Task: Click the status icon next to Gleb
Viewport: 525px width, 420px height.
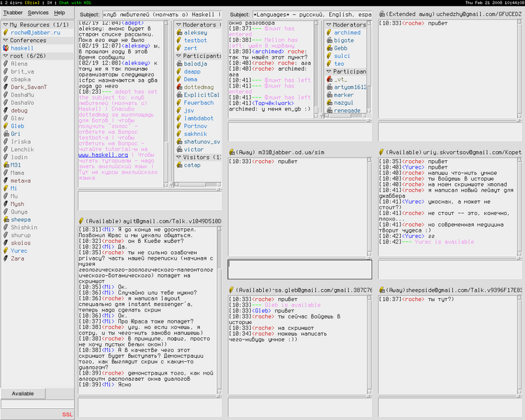Action: tap(6, 126)
